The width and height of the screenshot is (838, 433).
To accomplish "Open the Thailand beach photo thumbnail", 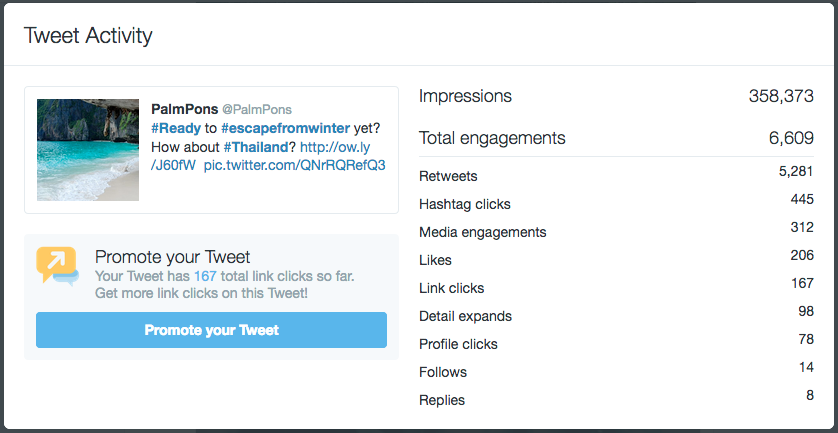I will 88,150.
